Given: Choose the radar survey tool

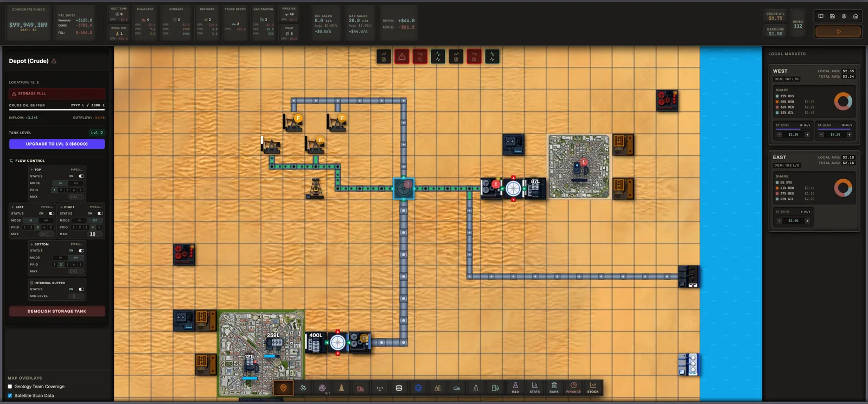Looking at the screenshot, I should coord(322,388).
